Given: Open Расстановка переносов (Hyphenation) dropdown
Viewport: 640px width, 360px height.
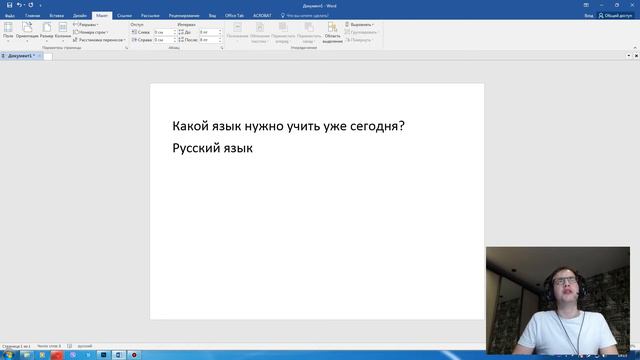Looking at the screenshot, I should pyautogui.click(x=99, y=40).
